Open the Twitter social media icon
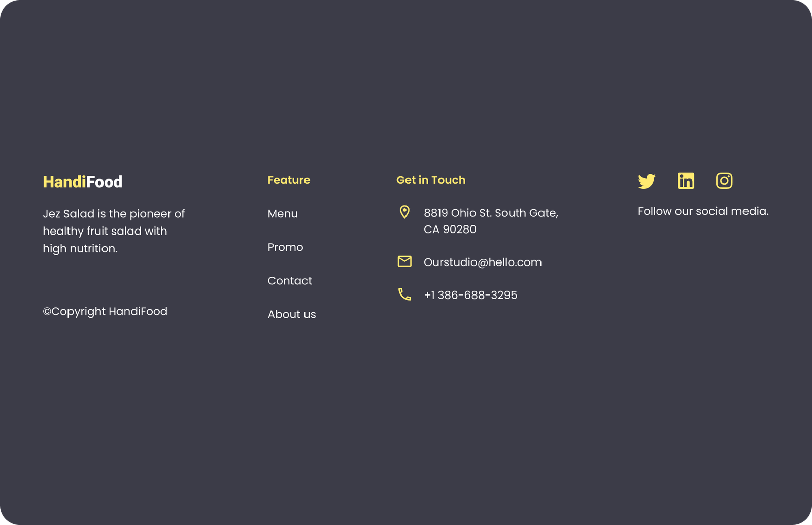The width and height of the screenshot is (812, 525). tap(647, 181)
